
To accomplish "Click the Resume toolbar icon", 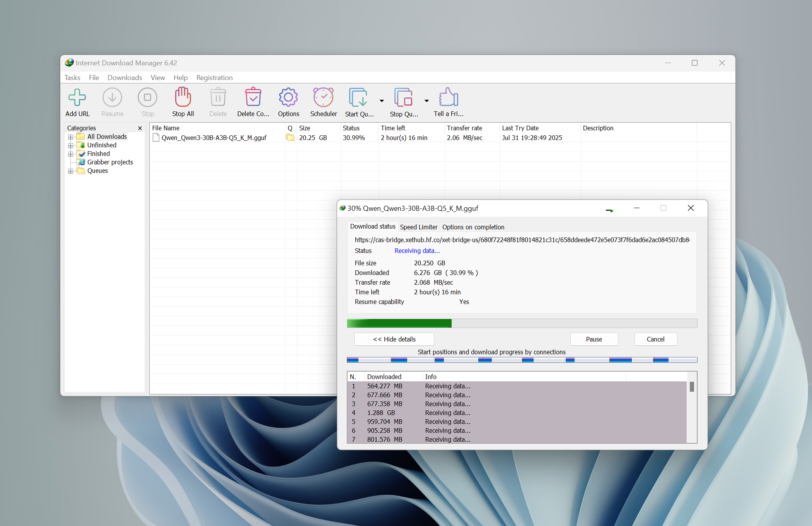I will (x=112, y=97).
